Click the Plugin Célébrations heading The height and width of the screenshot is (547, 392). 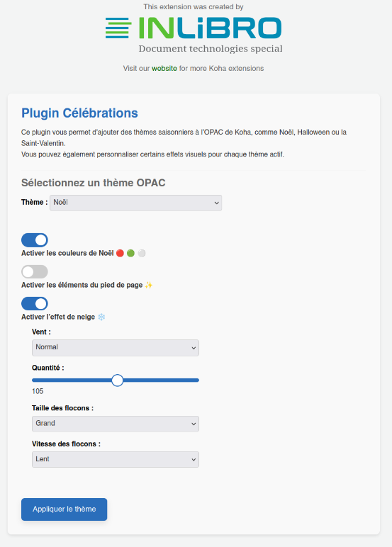(79, 113)
